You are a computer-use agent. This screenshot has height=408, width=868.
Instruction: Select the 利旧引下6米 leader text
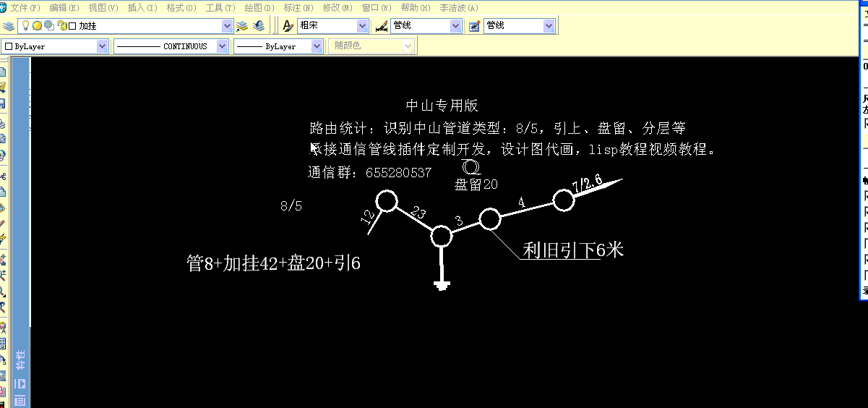[x=573, y=250]
